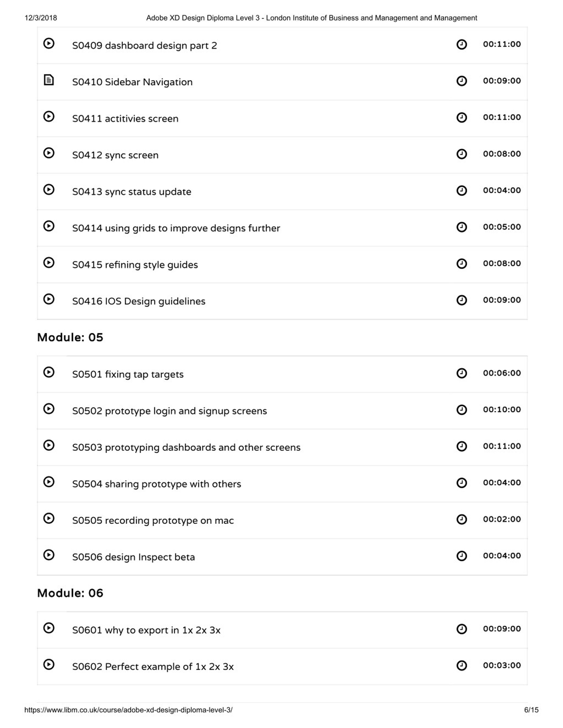The height and width of the screenshot is (728, 563).
Task: Open lesson S0411 actitivies screen
Action: [x=125, y=119]
